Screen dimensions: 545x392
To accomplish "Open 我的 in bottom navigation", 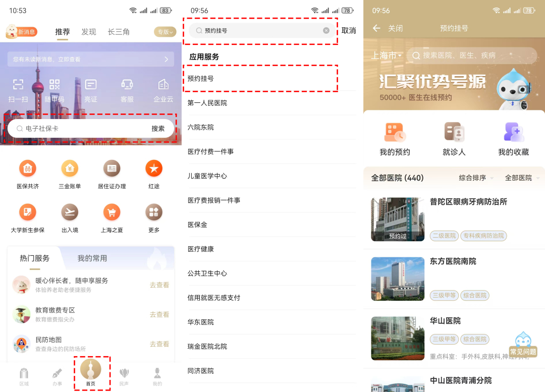I will click(157, 377).
